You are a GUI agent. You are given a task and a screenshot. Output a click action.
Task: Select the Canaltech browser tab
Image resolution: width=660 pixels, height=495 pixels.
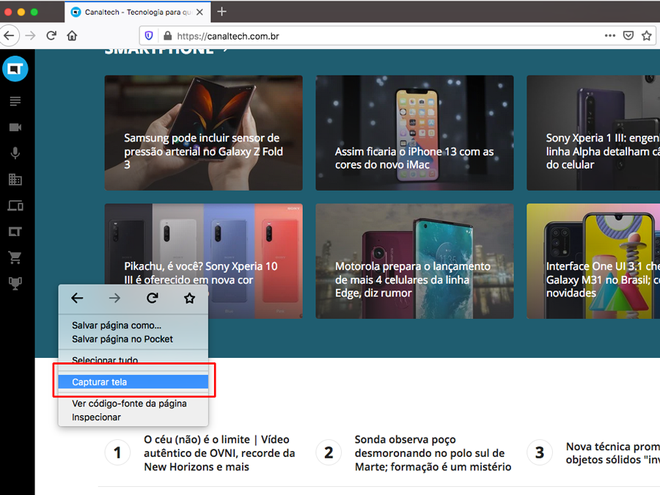pyautogui.click(x=138, y=12)
